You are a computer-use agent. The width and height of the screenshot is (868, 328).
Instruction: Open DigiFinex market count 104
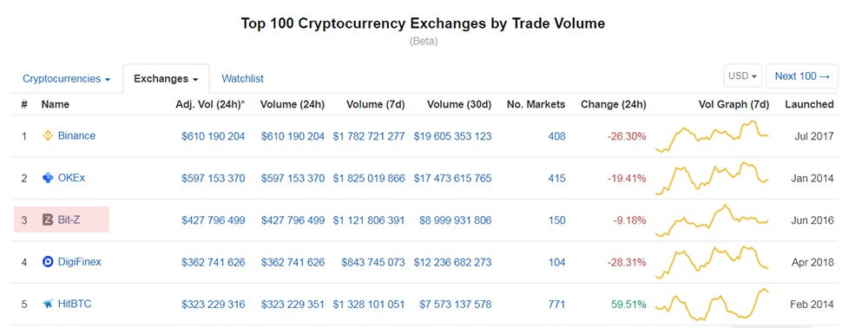pos(557,262)
